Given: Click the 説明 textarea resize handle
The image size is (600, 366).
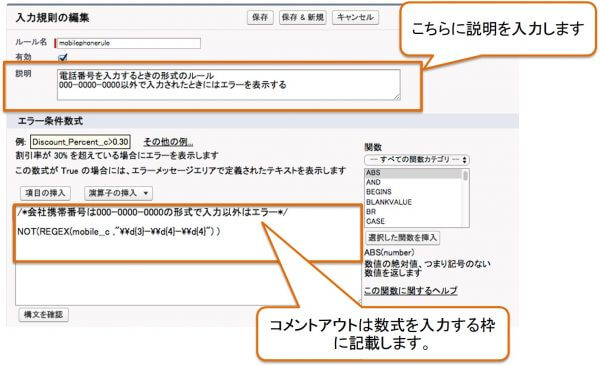Looking at the screenshot, I should pyautogui.click(x=397, y=97).
